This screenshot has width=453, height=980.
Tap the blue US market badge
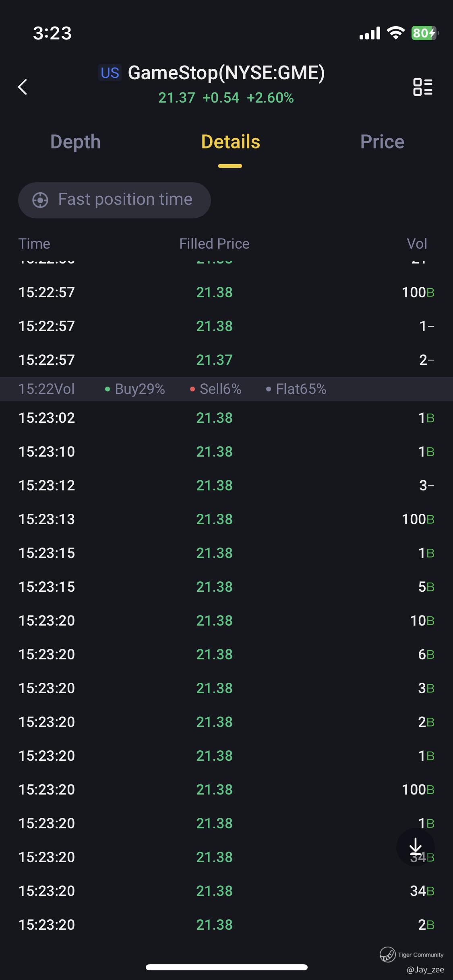(110, 73)
